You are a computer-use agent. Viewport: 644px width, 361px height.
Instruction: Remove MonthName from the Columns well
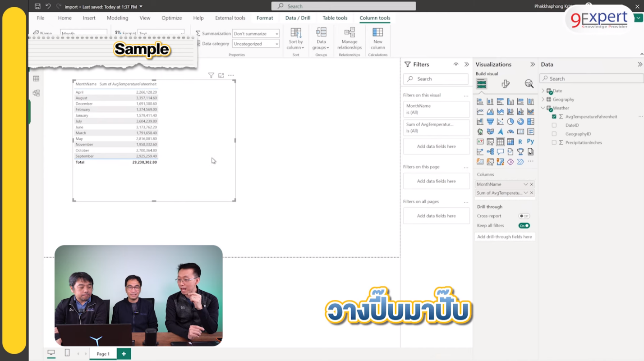(531, 184)
